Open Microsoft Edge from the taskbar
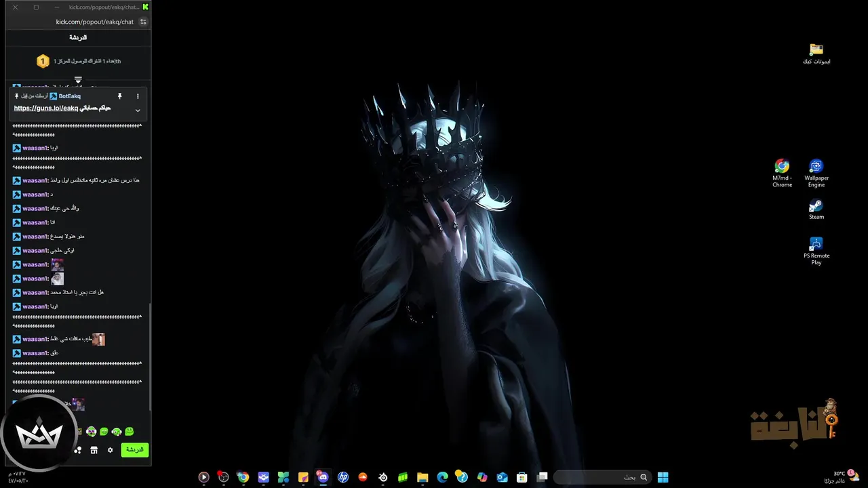This screenshot has height=488, width=868. point(443,477)
